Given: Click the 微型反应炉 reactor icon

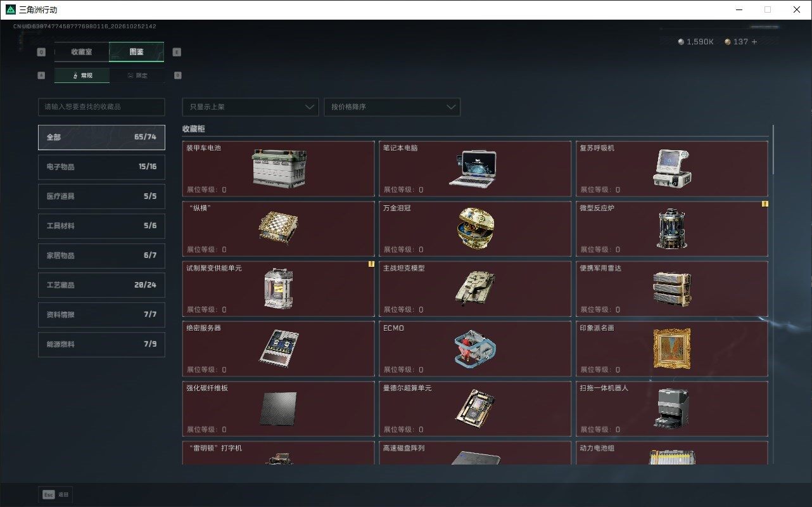Looking at the screenshot, I should tap(672, 229).
